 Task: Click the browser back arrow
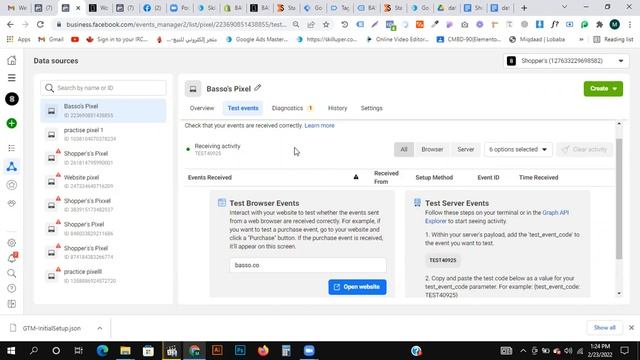[x=10, y=24]
